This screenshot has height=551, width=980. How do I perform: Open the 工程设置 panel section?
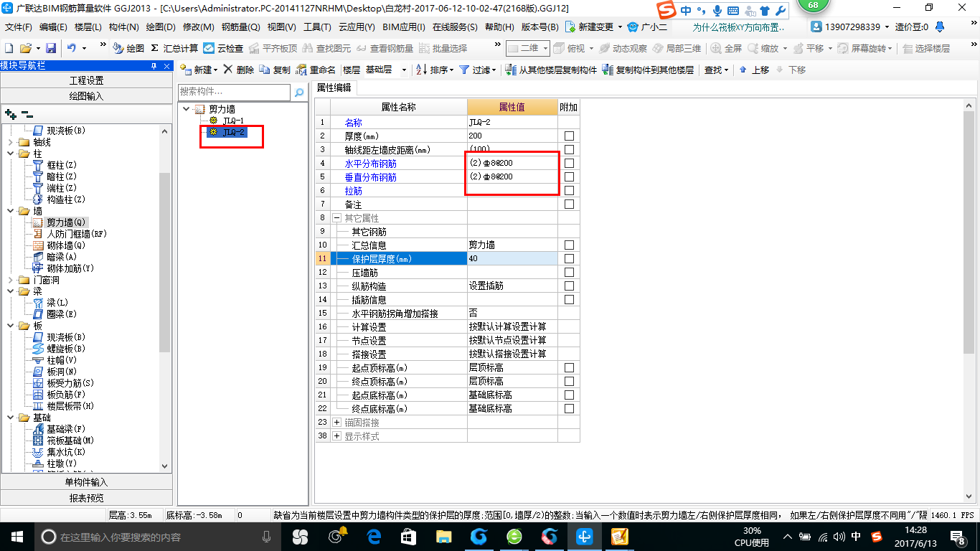(86, 80)
